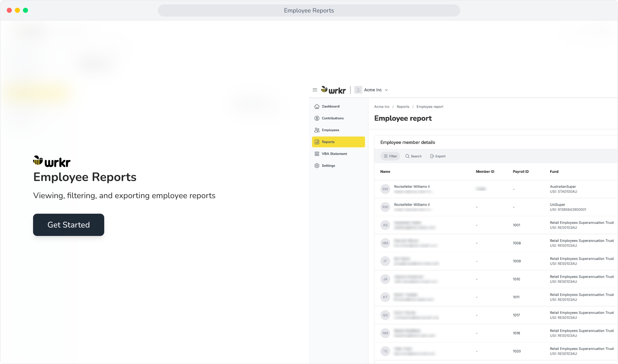Viewport: 618px width, 364px height.
Task: Open the Filter options
Action: [390, 156]
